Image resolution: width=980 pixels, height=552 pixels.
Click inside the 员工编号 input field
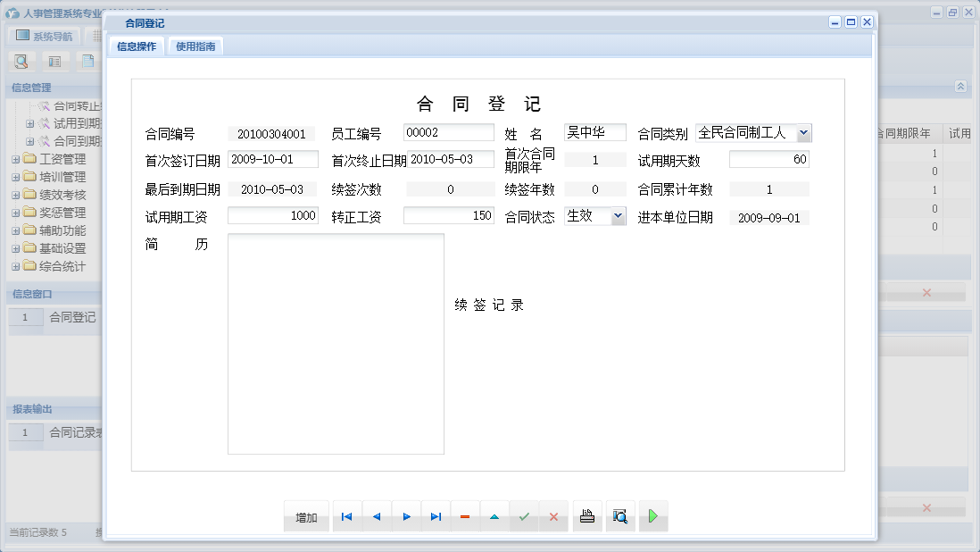(448, 132)
